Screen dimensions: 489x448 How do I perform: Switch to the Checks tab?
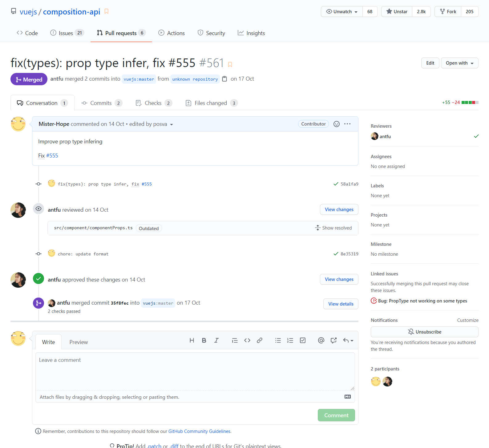coord(154,103)
